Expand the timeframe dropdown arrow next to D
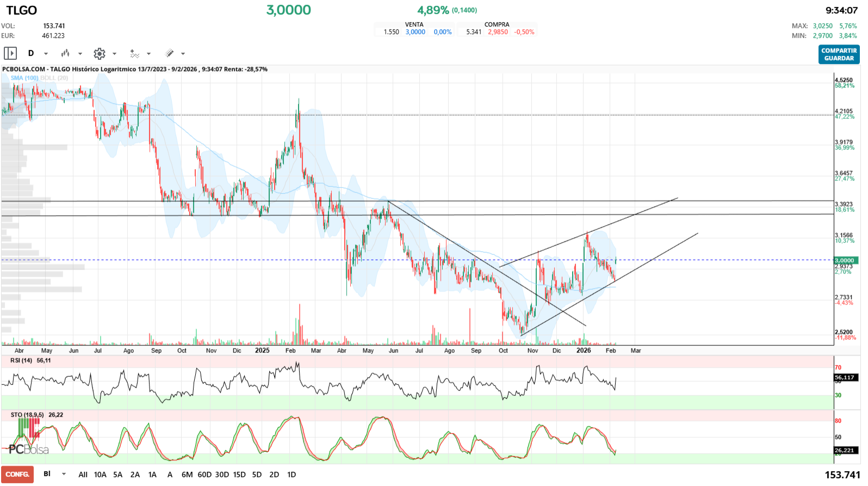The width and height of the screenshot is (868, 486). (x=46, y=54)
